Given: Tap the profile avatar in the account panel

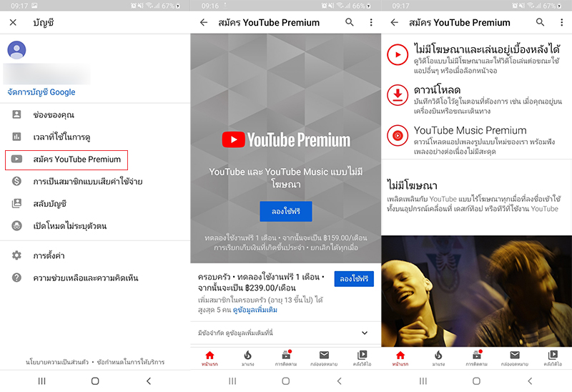Looking at the screenshot, I should (16, 50).
